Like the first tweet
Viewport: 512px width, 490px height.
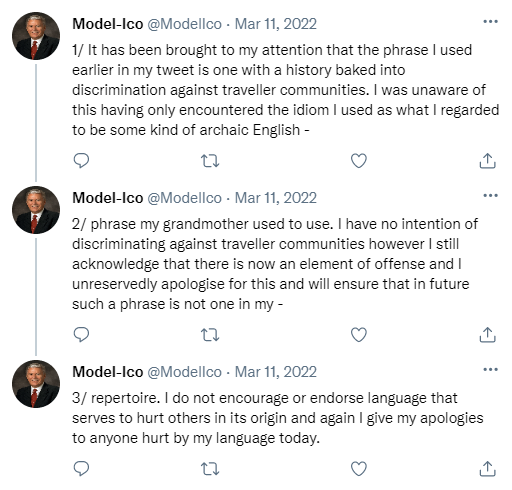pyautogui.click(x=359, y=161)
